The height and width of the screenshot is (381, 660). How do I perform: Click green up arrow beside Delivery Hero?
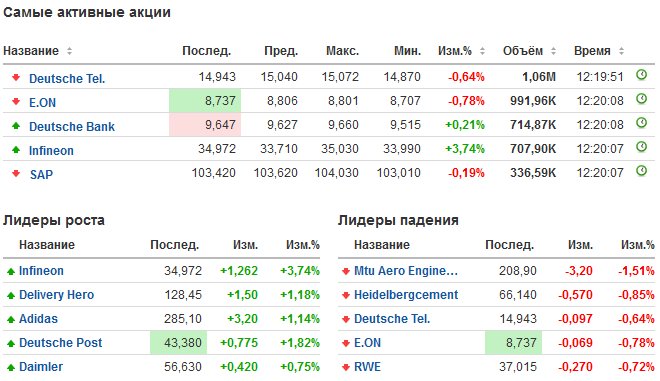click(11, 296)
